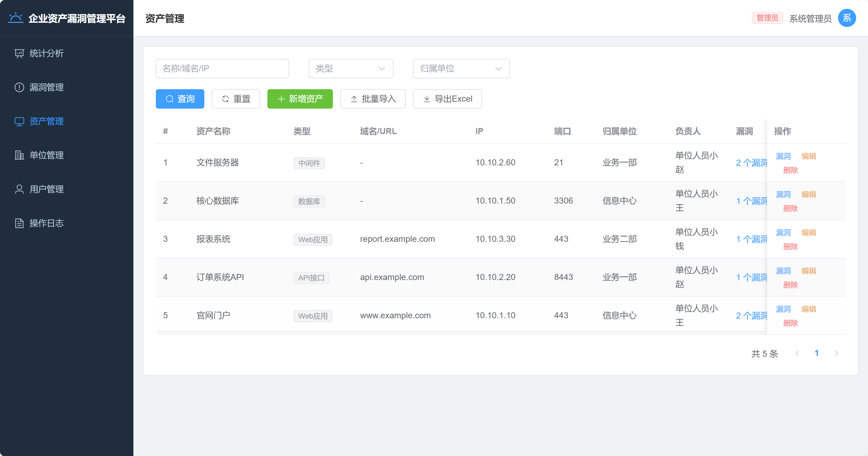Open 操作日志 page
This screenshot has height=456, width=868.
click(x=67, y=223)
